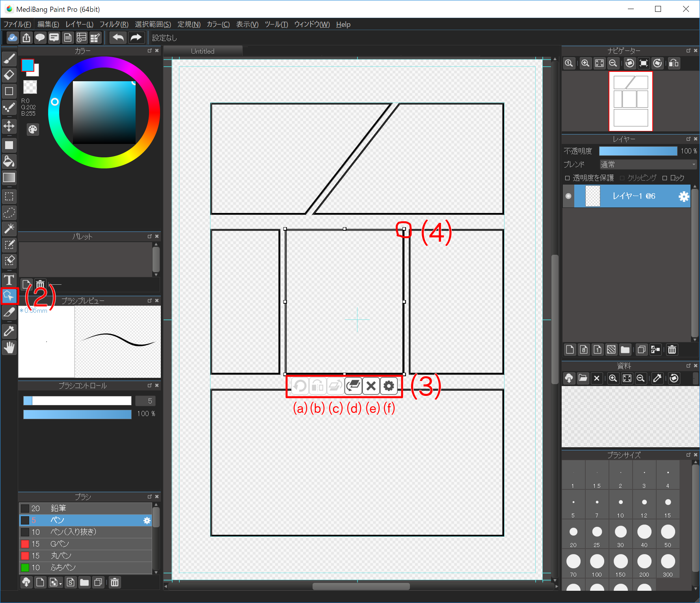
Task: Toggle ロック checkbox in Layer panel
Action: coord(665,178)
